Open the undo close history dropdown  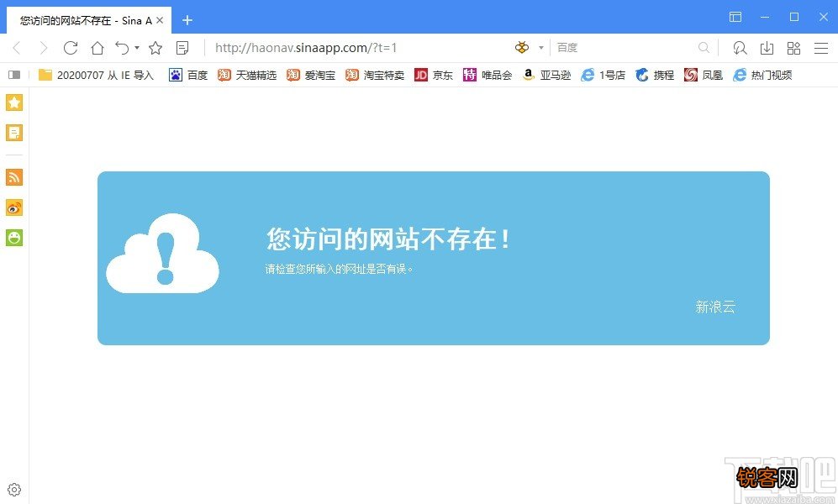(x=137, y=48)
